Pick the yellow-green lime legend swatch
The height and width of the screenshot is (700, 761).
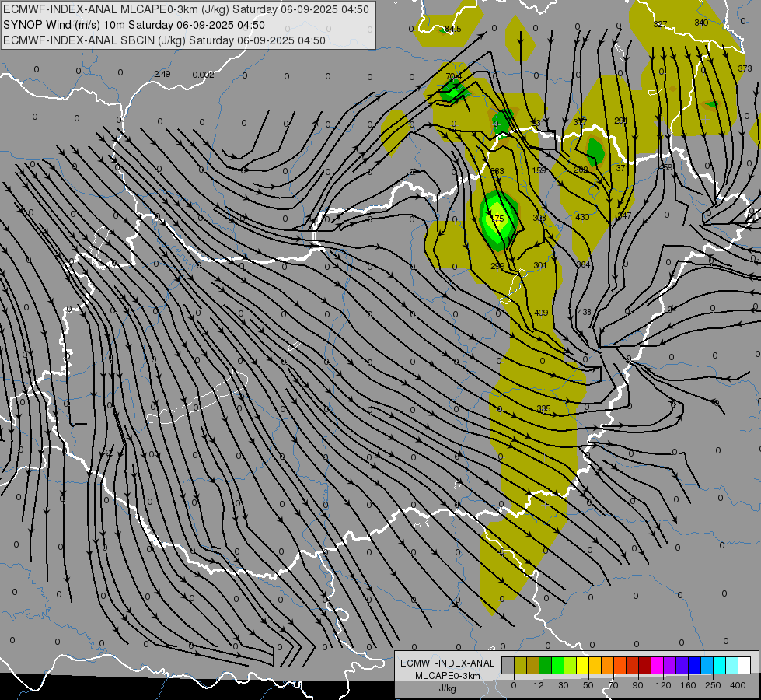pos(570,666)
